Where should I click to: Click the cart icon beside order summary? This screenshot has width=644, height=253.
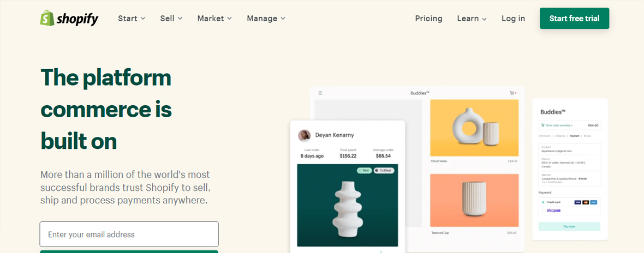tap(543, 125)
